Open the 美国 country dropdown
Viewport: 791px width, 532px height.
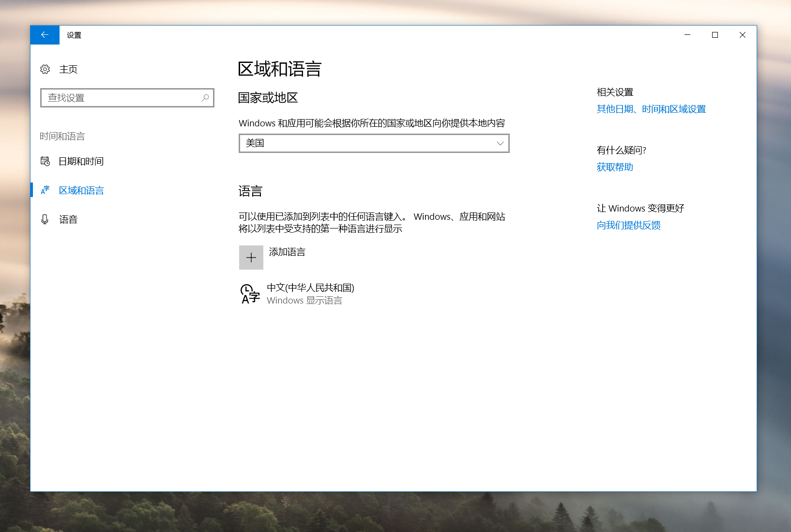(x=374, y=143)
